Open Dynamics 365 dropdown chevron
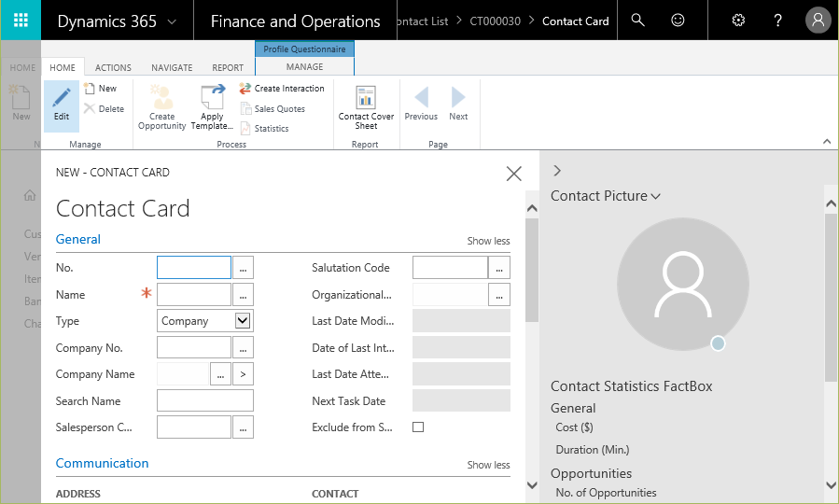This screenshot has height=504, width=839. tap(172, 21)
